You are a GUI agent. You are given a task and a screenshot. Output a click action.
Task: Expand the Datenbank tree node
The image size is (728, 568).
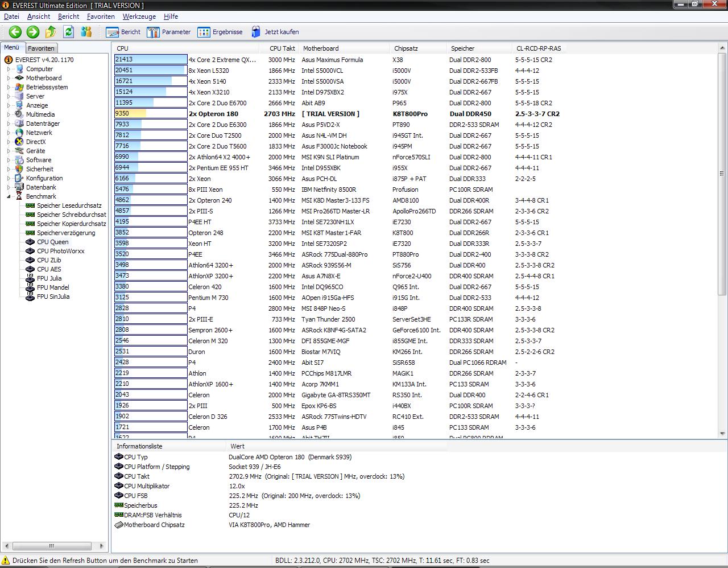9,187
